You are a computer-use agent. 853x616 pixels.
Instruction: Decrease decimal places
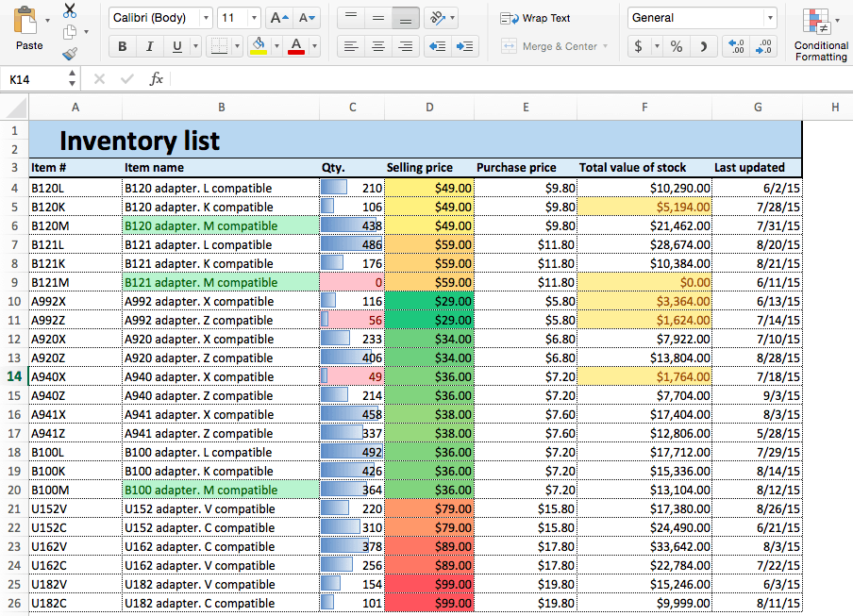763,45
